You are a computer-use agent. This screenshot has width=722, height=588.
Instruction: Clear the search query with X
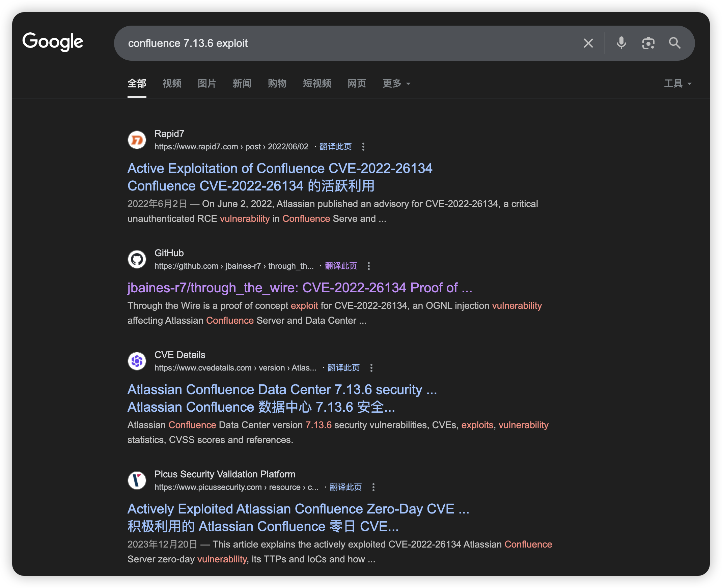coord(588,43)
